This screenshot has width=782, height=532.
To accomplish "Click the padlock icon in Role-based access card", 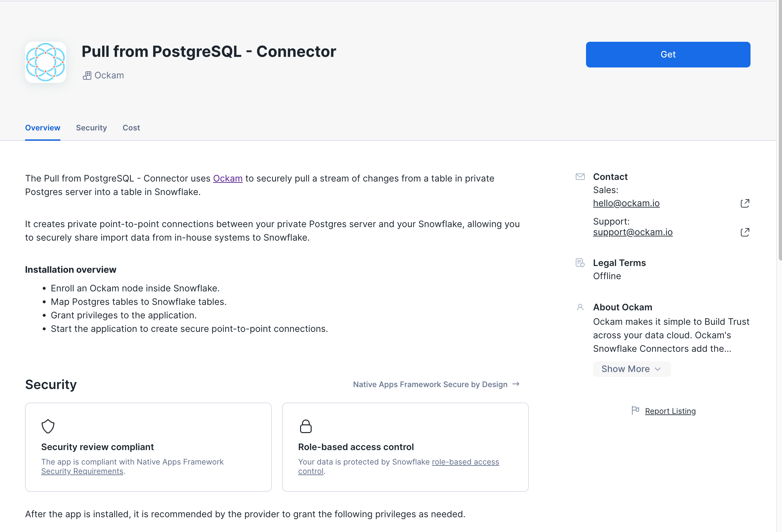I will pos(306,426).
